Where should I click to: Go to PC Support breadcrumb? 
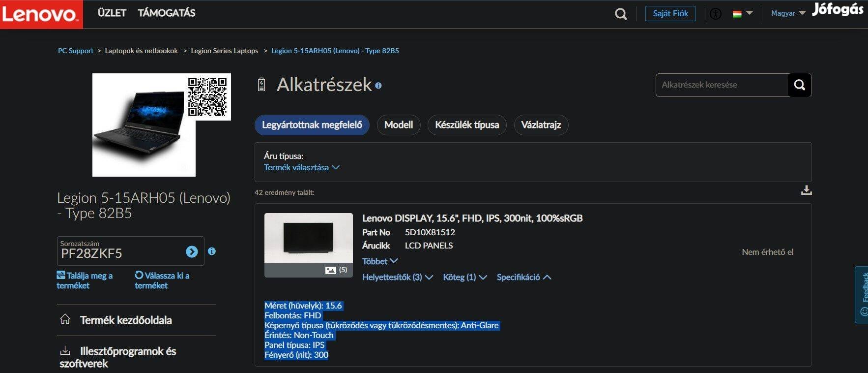[x=76, y=51]
